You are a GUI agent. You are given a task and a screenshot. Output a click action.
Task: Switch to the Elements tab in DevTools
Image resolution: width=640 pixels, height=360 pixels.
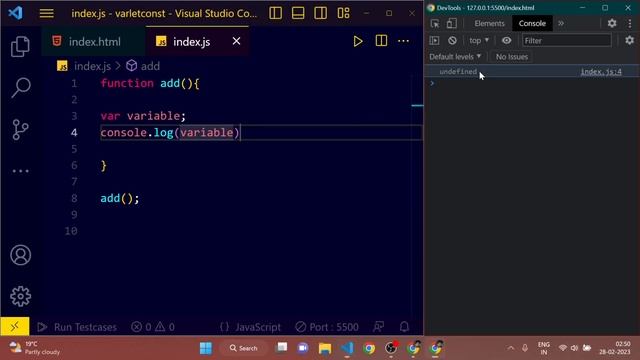[x=489, y=24]
